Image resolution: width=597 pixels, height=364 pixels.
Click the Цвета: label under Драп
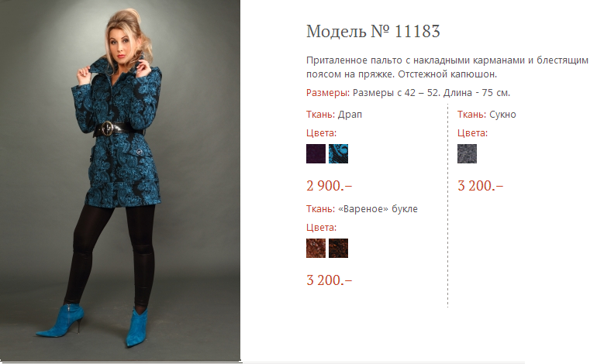(x=321, y=133)
